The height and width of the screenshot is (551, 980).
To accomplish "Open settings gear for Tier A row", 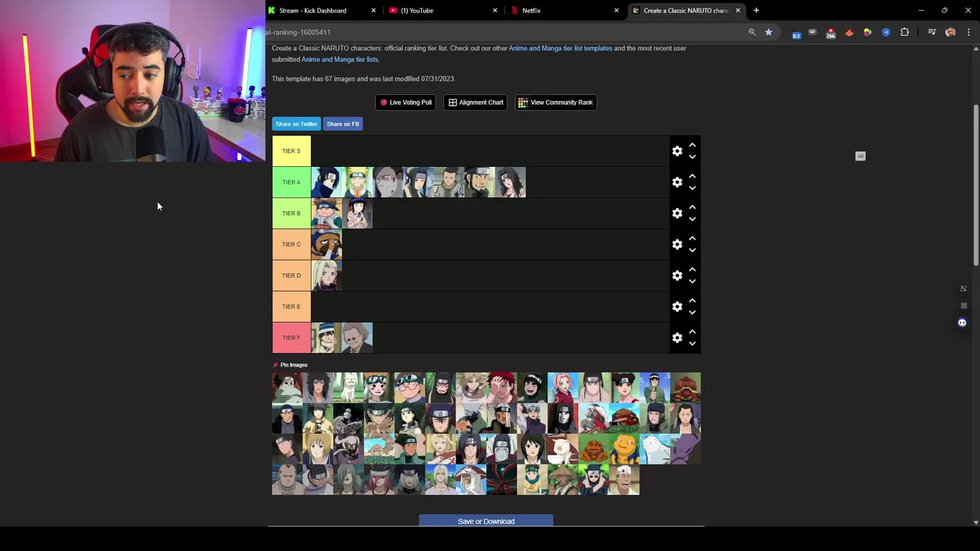I will tap(677, 182).
